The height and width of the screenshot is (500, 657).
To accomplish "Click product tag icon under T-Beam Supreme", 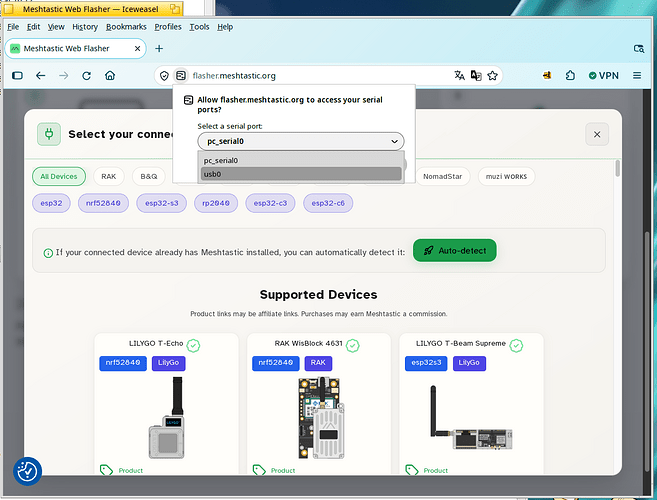I will (x=411, y=470).
